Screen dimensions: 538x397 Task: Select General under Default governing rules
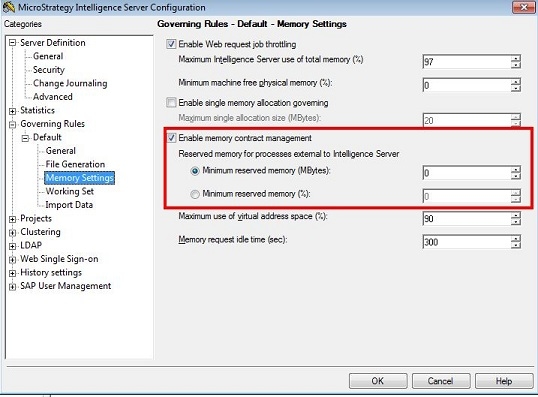61,151
